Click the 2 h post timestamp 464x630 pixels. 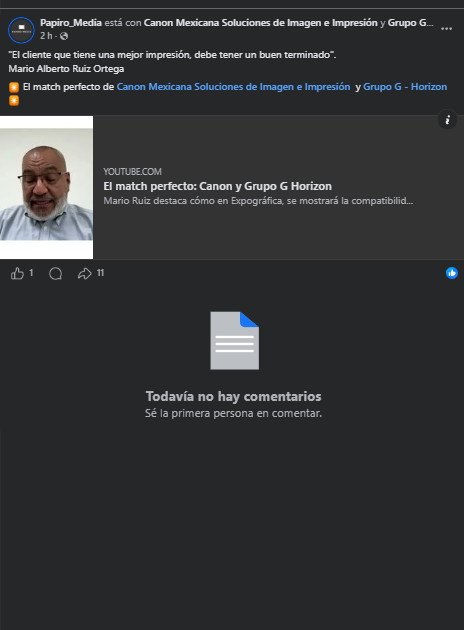46,36
